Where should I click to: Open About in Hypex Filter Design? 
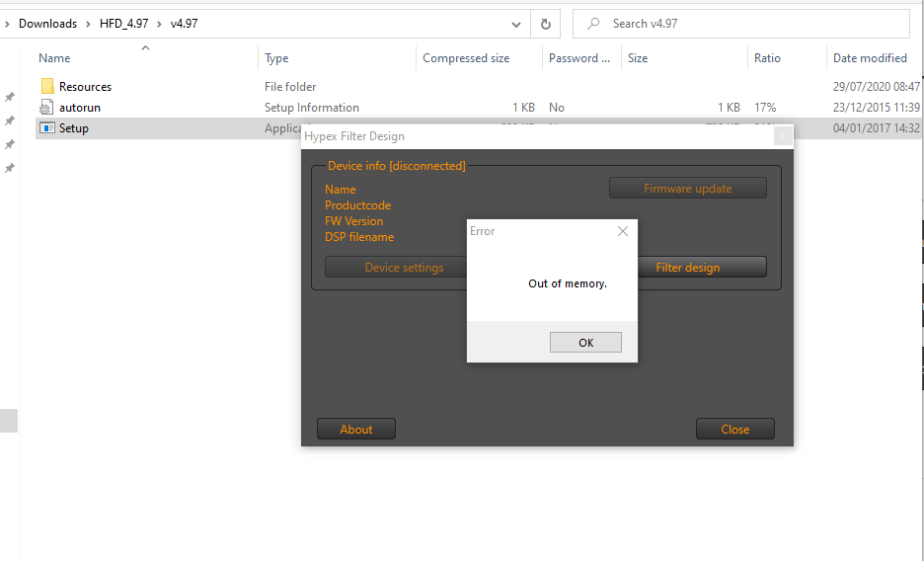tap(356, 429)
